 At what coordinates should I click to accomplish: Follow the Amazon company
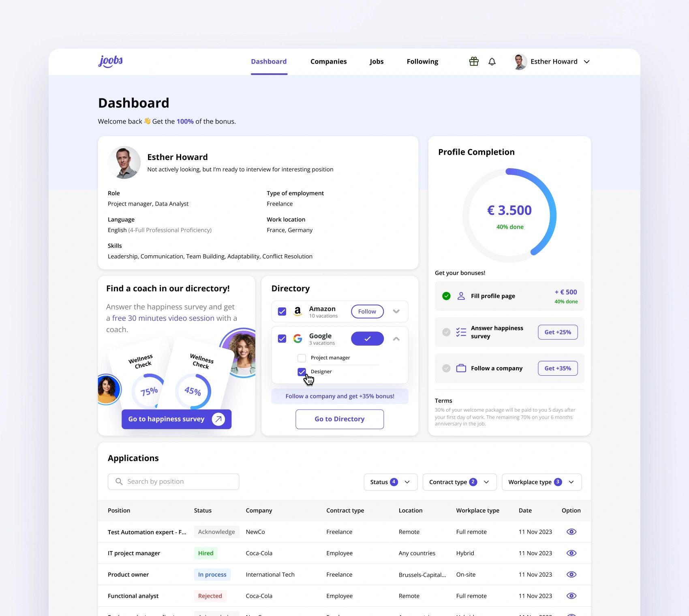367,311
